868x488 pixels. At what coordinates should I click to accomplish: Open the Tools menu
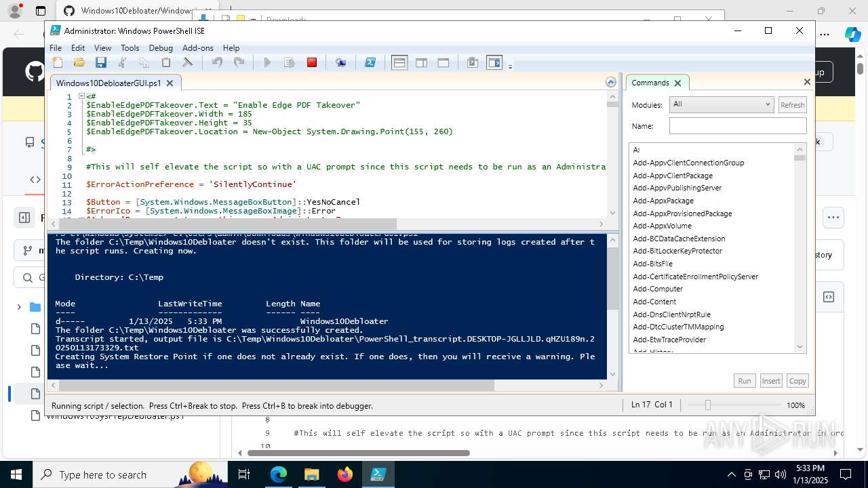click(130, 48)
